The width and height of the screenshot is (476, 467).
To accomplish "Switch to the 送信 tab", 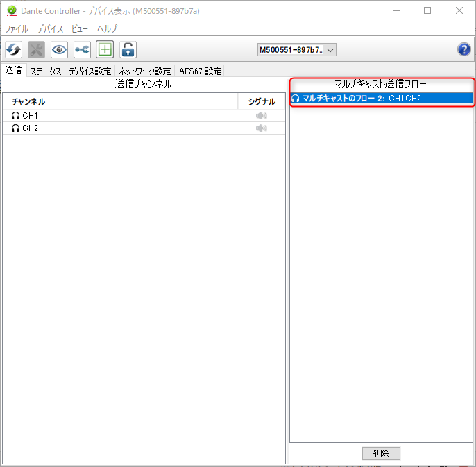I will 14,70.
